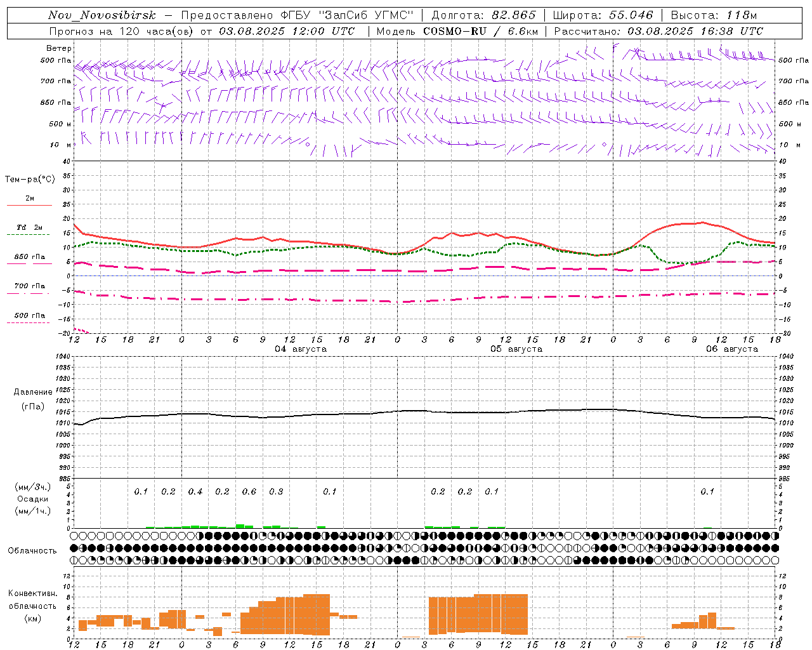
Task: Click the "Давление" pressure label
Action: click(32, 392)
